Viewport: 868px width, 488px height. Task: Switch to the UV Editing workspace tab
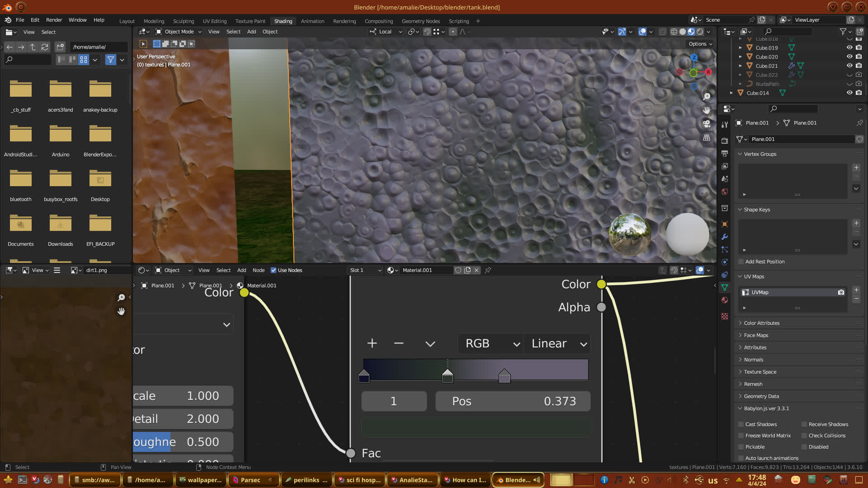[x=215, y=21]
